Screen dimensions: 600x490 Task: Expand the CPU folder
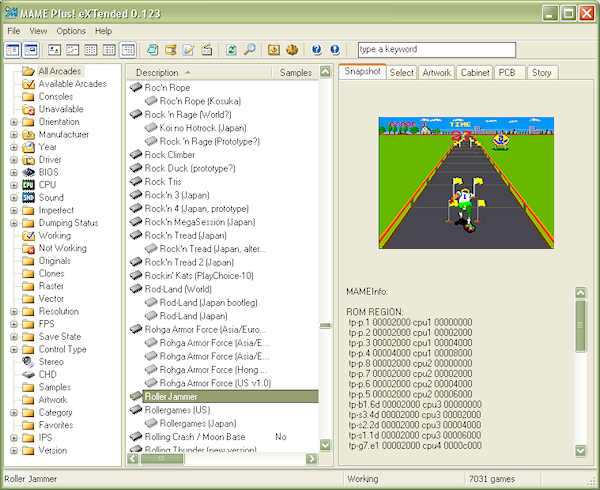[x=14, y=185]
